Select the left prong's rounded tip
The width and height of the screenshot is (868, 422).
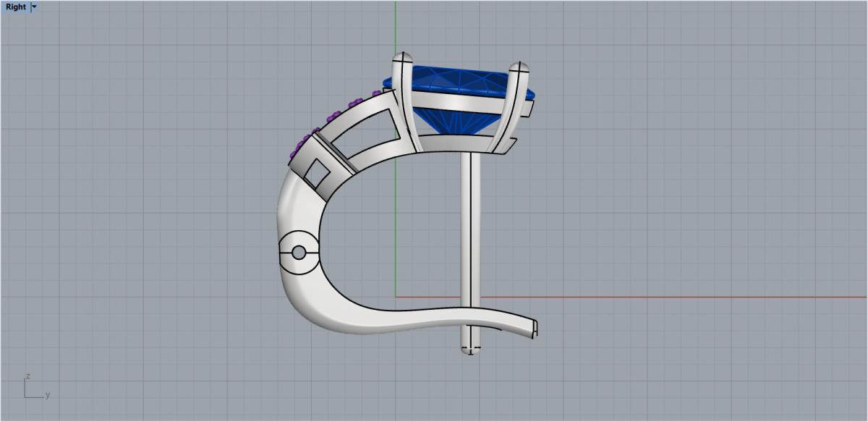(402, 58)
